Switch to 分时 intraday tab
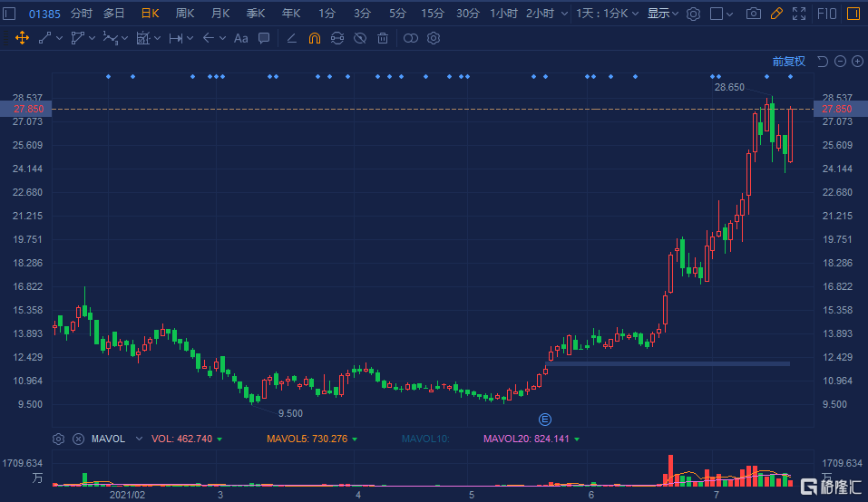 coord(81,14)
